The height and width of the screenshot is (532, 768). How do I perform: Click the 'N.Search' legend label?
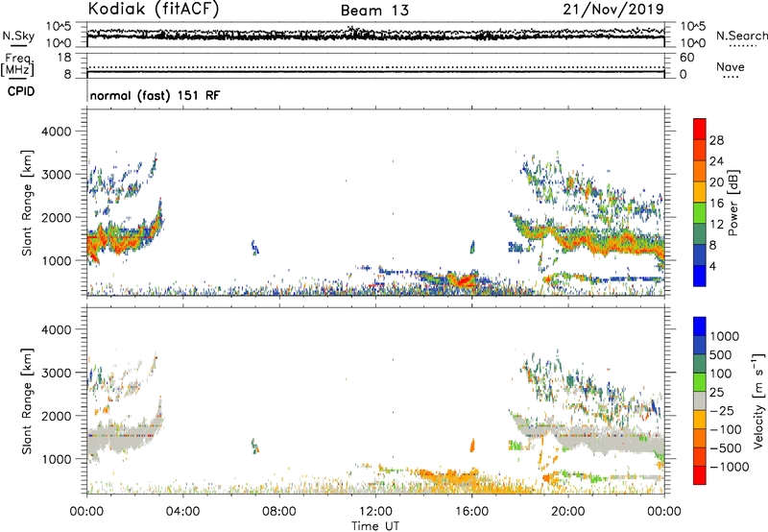[x=741, y=36]
